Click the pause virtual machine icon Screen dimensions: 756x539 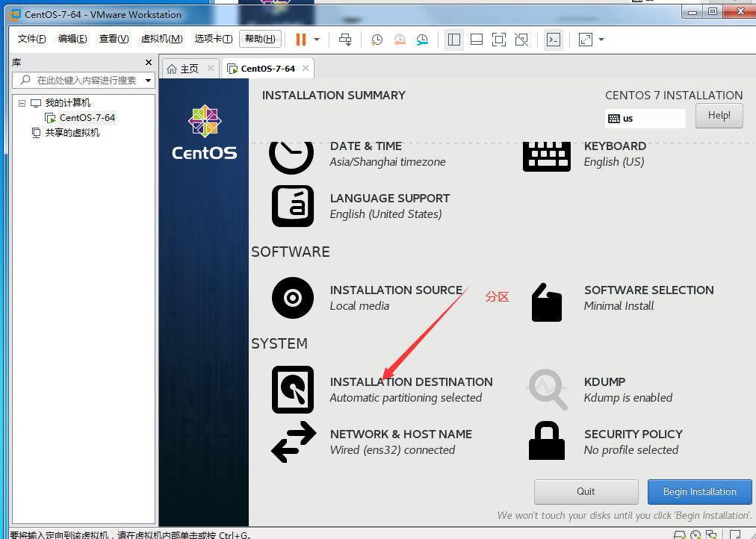(301, 40)
